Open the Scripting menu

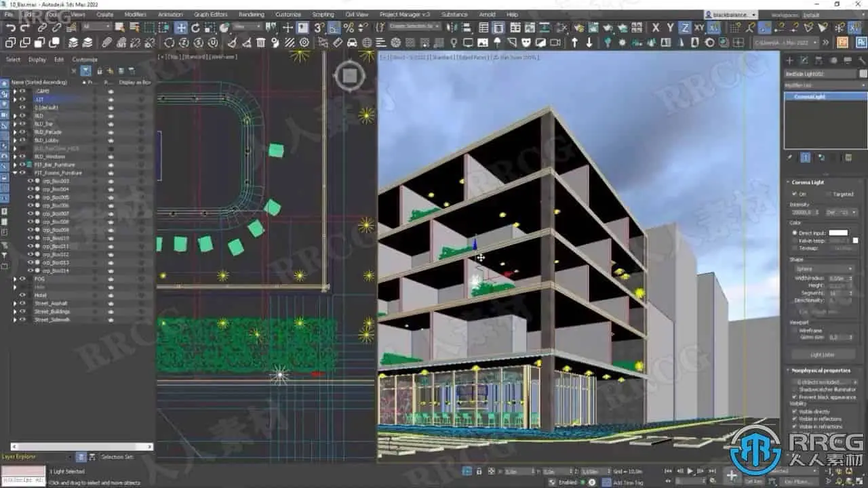pyautogui.click(x=323, y=14)
